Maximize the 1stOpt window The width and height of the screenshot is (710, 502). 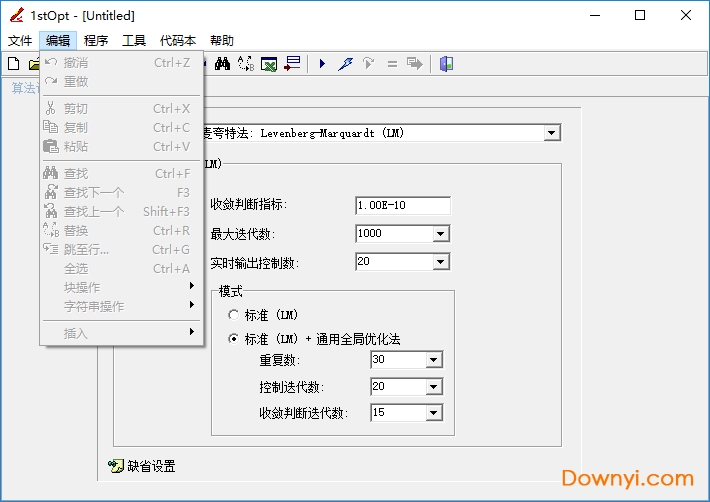pos(640,15)
